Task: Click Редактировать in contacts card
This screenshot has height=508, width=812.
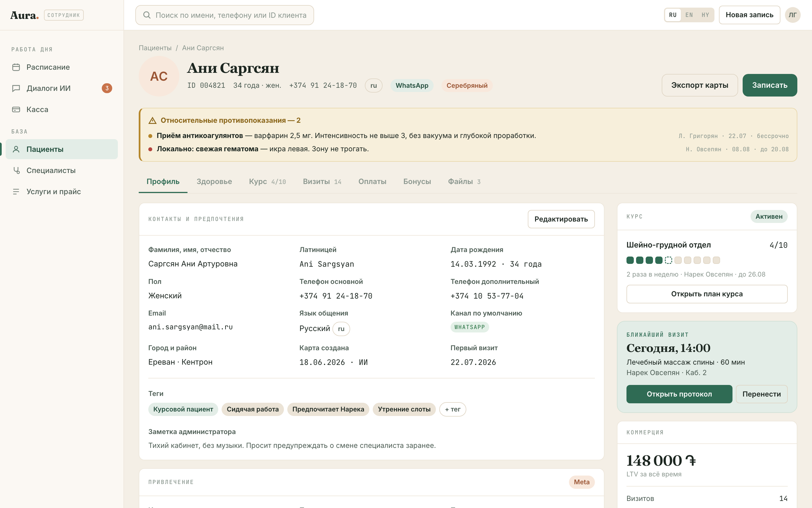Action: 561,219
